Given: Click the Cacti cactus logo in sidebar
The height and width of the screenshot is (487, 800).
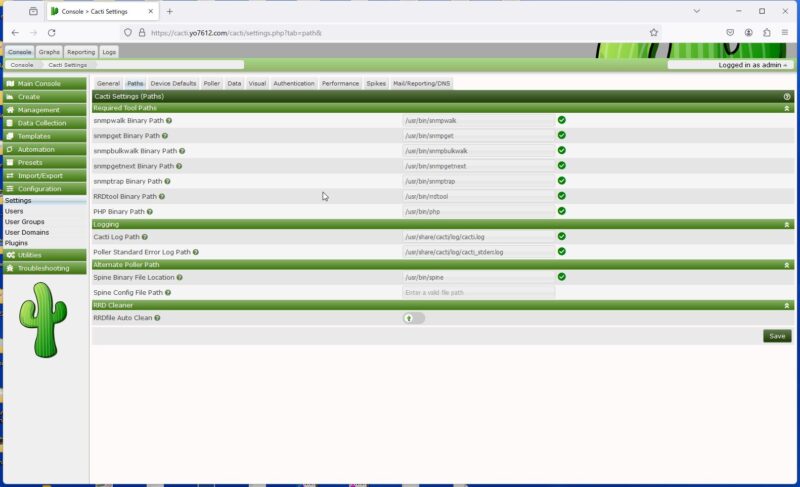Looking at the screenshot, I should pos(43,320).
